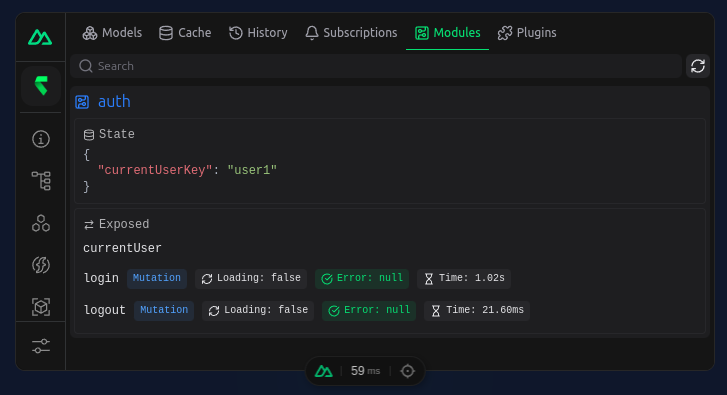Click the logout "Error: null" badge
This screenshot has width=727, height=395.
coord(369,310)
